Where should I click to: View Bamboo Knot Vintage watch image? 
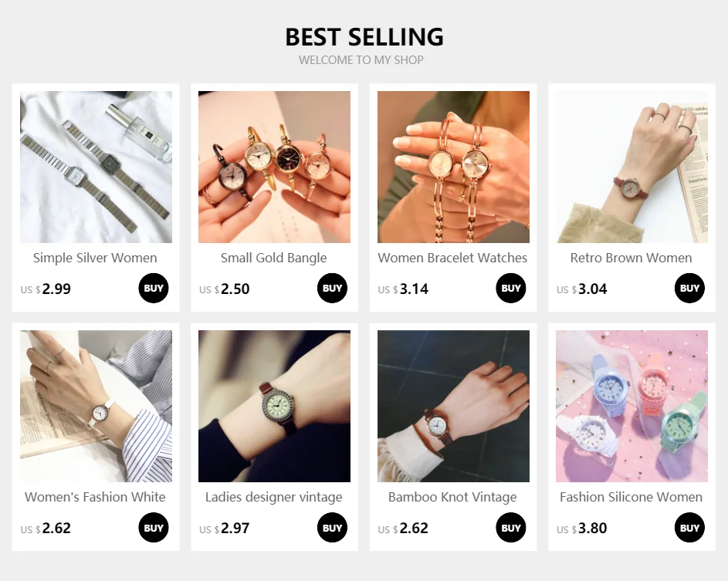(x=454, y=406)
